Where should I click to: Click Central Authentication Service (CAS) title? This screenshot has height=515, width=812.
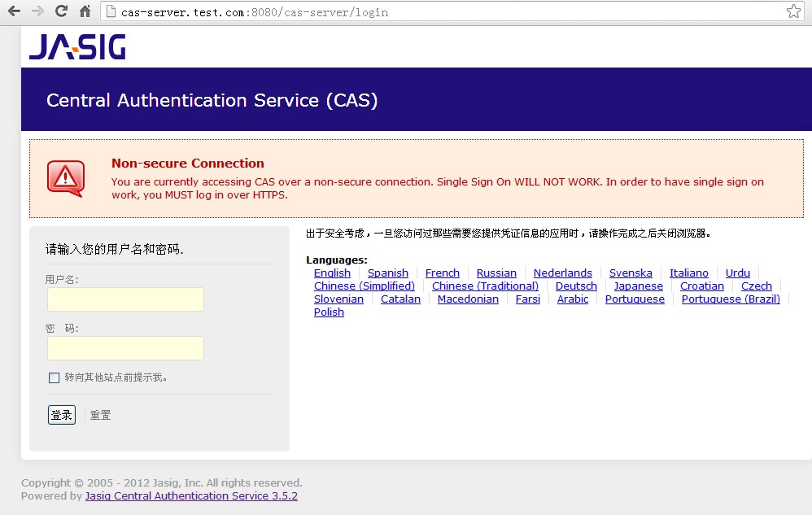pyautogui.click(x=212, y=100)
